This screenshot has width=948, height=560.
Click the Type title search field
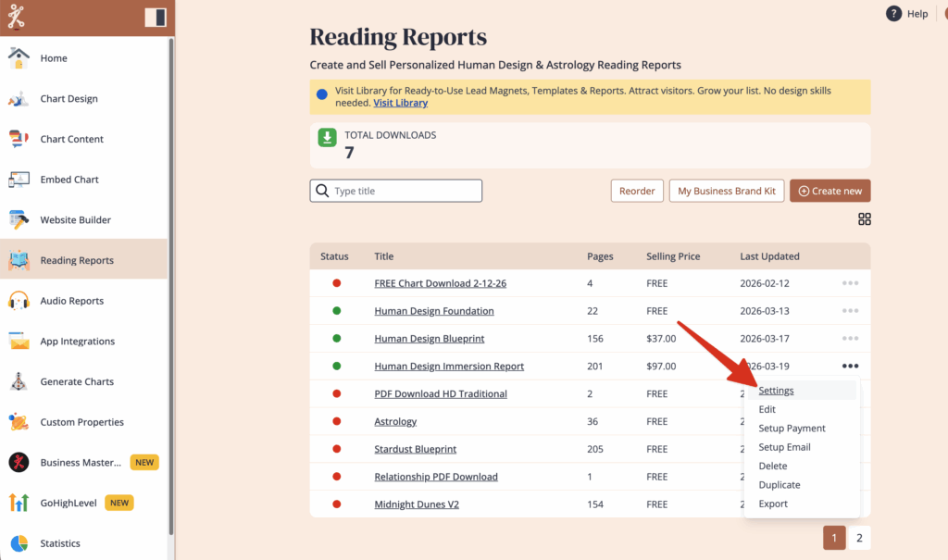(396, 191)
